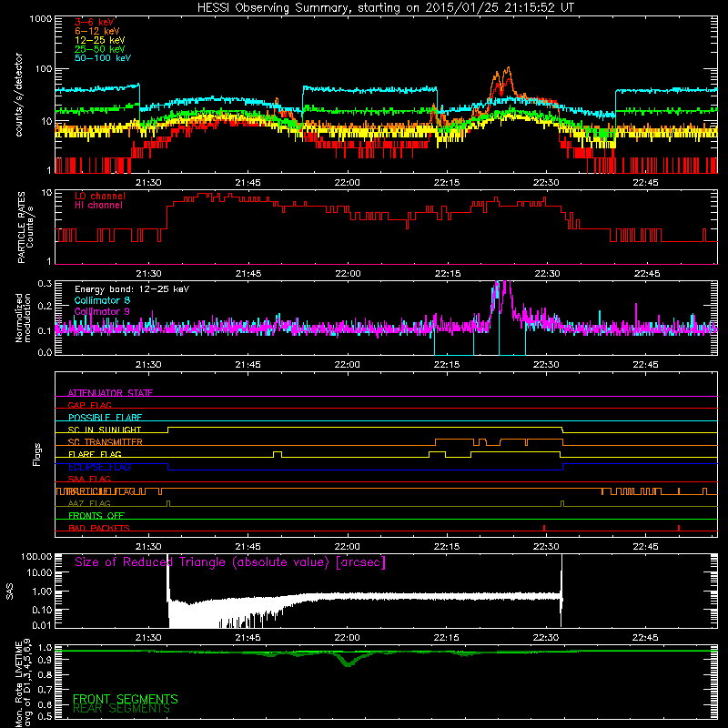Click the yellow 12-25 keV legend entry
The width and height of the screenshot is (728, 728).
(100, 40)
